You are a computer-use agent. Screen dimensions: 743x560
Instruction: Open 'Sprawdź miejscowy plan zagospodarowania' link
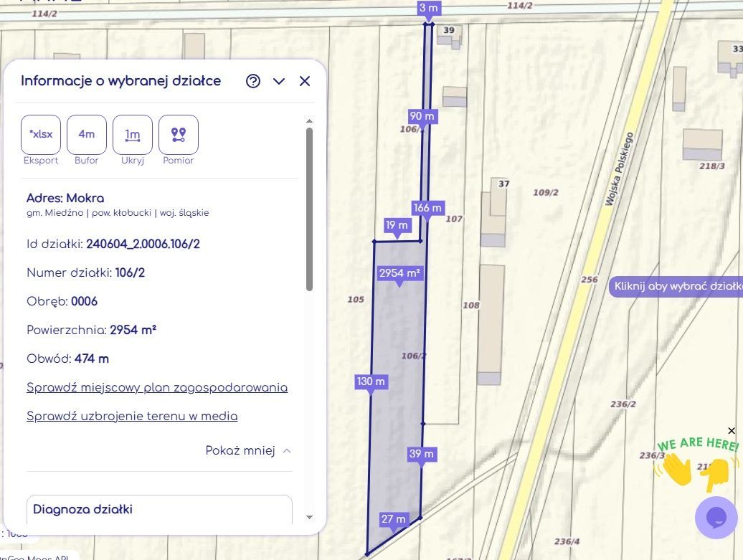tap(157, 388)
